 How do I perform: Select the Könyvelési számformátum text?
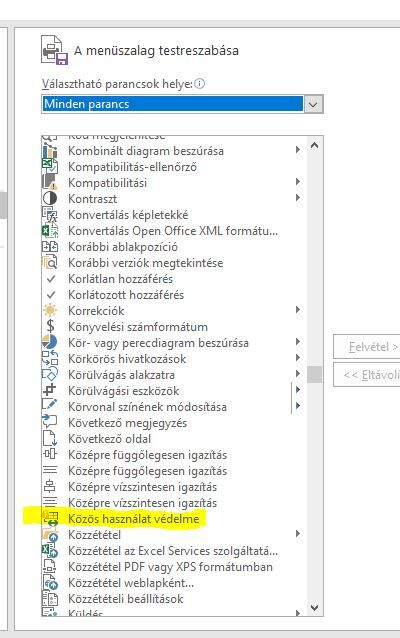click(138, 327)
